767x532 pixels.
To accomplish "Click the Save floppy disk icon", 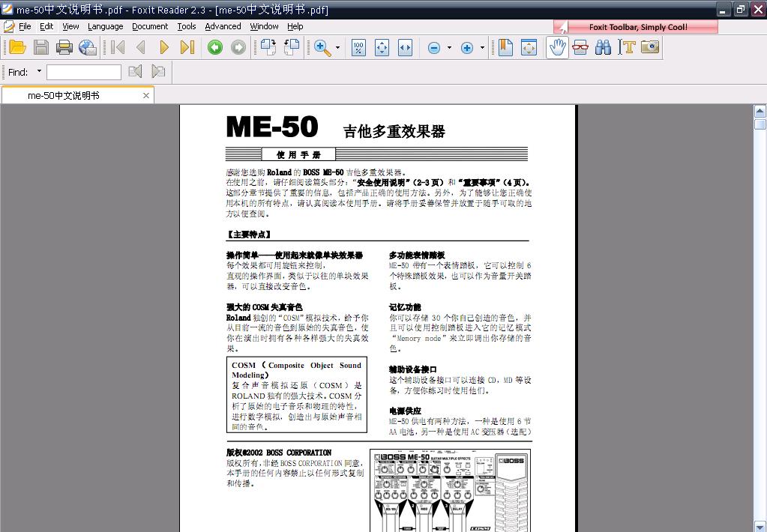I will point(41,47).
